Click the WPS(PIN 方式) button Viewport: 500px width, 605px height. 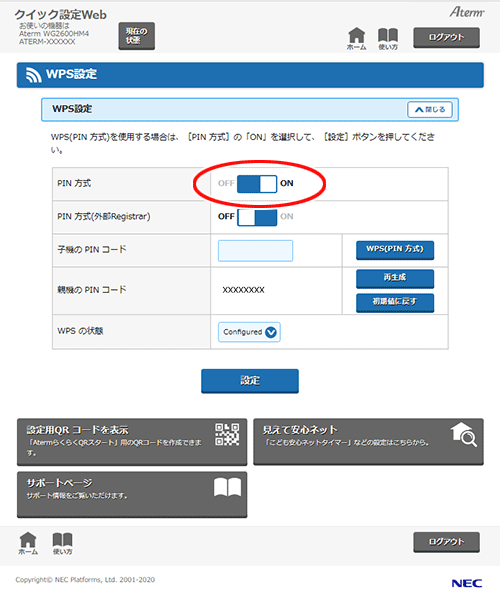pyautogui.click(x=395, y=250)
